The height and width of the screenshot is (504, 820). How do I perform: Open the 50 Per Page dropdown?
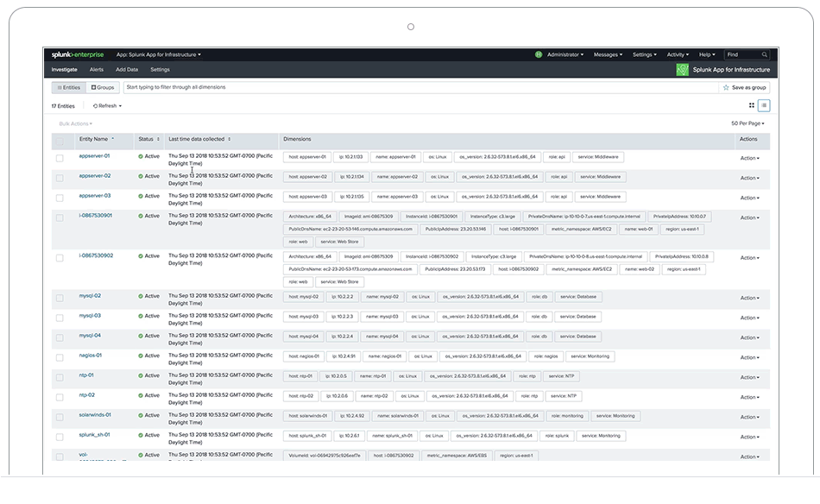click(747, 123)
